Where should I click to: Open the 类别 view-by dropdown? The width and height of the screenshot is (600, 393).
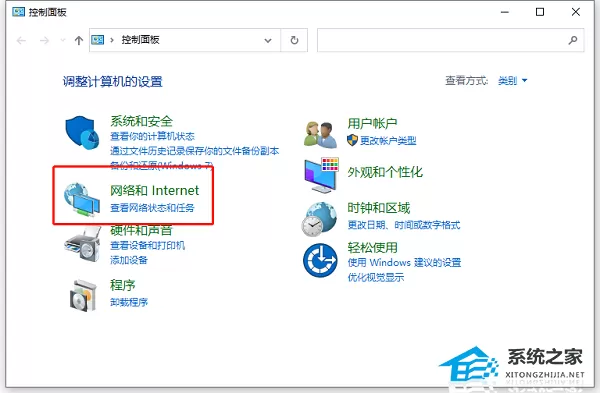tap(512, 81)
